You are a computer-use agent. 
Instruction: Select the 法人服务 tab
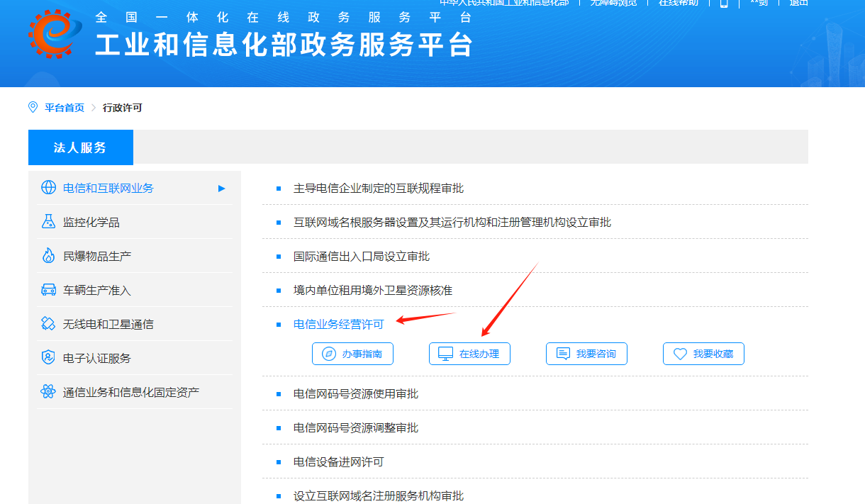(x=81, y=147)
